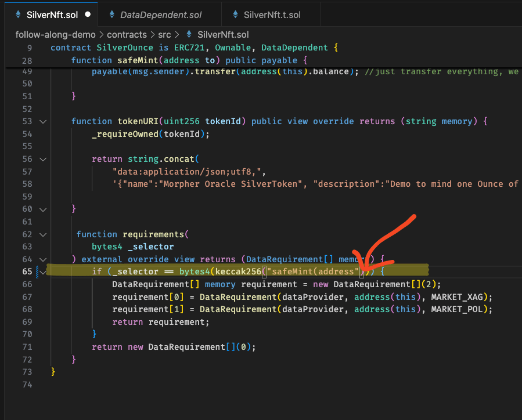Switch to the SilverNft.sol tab
522x420 pixels.
(52, 15)
